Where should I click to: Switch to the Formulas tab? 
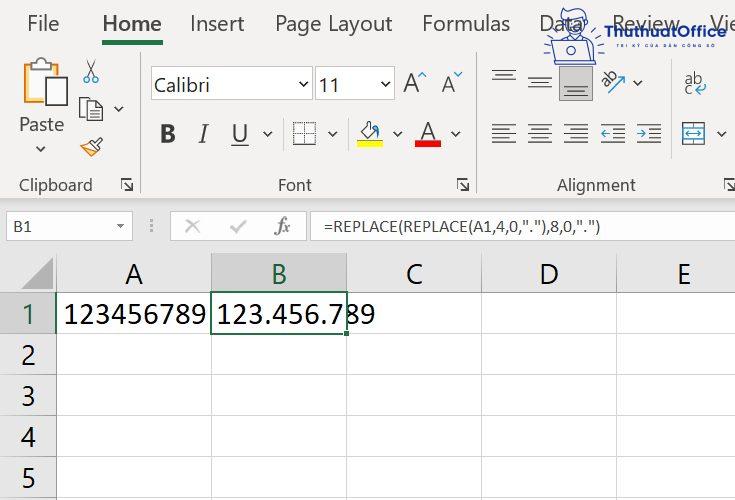[x=466, y=23]
